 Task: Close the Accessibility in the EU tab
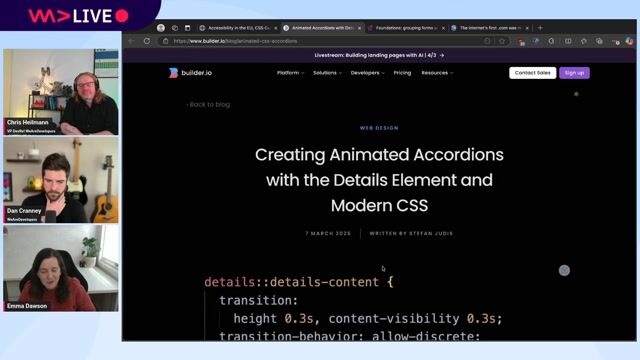(276, 28)
